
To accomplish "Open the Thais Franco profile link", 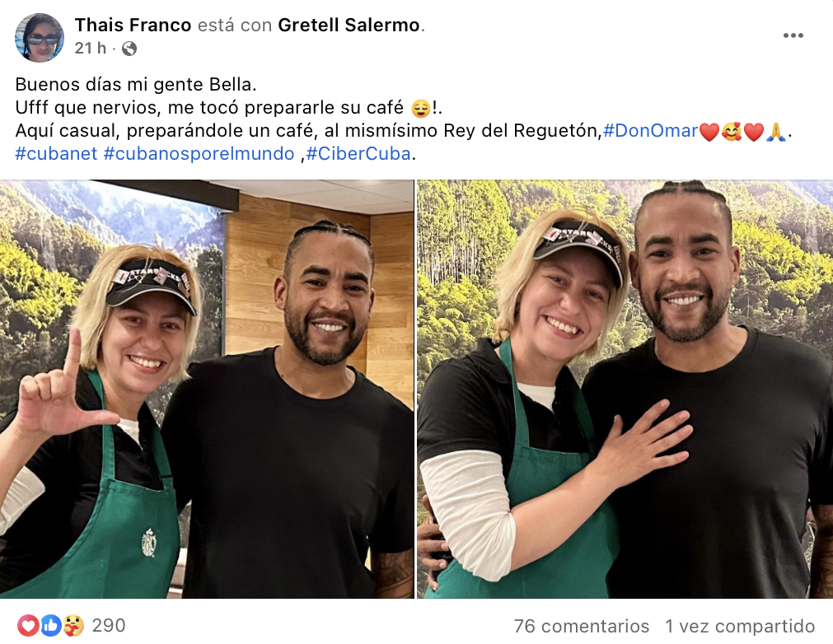I will (x=133, y=26).
